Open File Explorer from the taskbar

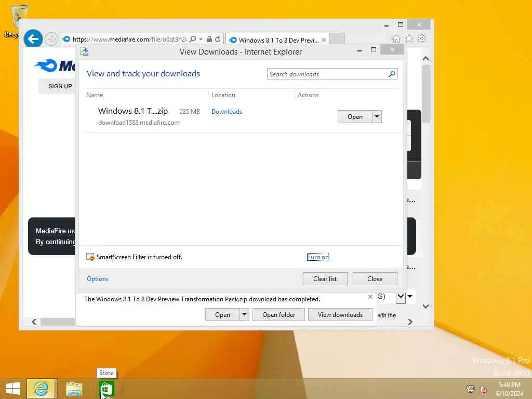point(74,389)
